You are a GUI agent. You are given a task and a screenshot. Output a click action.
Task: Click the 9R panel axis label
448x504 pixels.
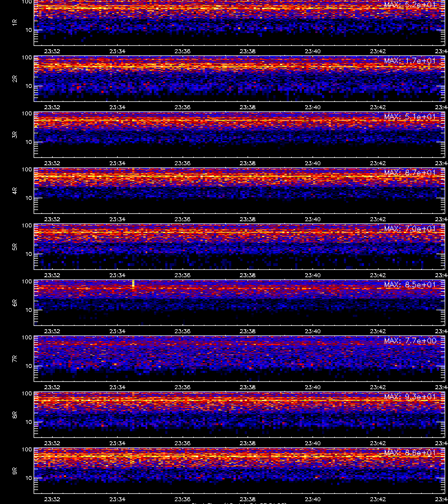15,470
